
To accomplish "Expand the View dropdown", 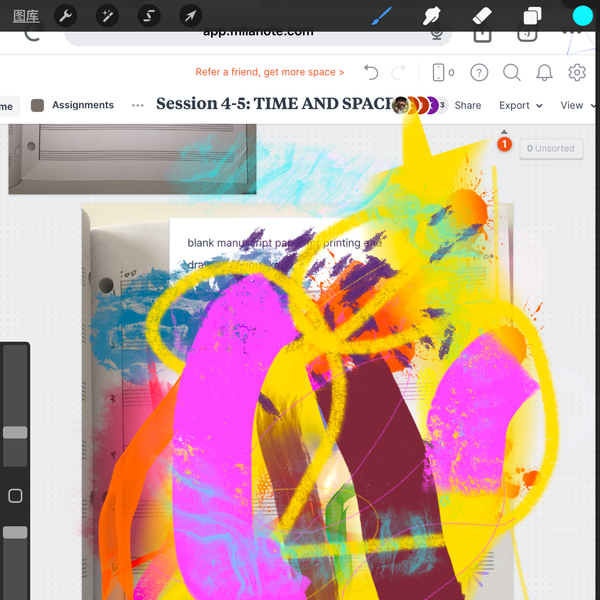I will (x=571, y=105).
